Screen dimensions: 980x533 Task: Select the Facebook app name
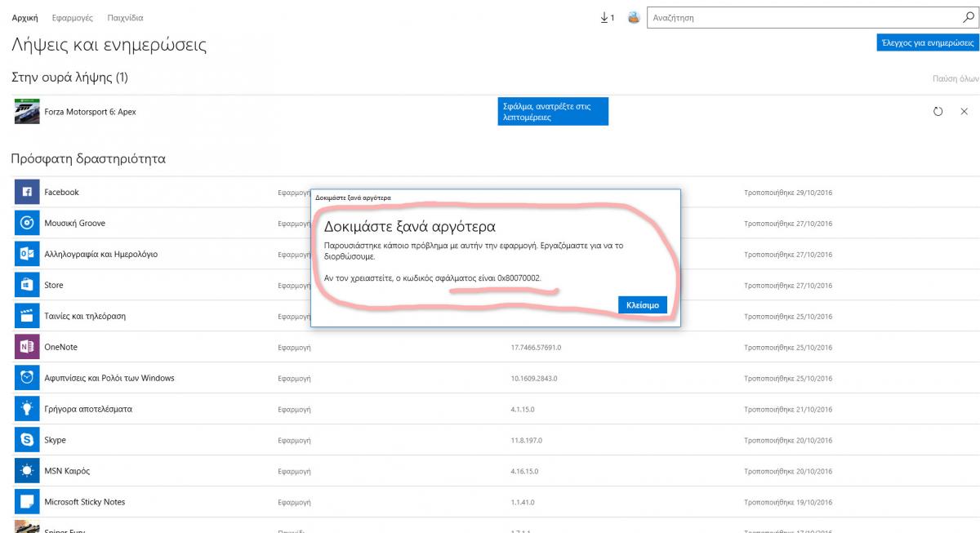(x=61, y=193)
